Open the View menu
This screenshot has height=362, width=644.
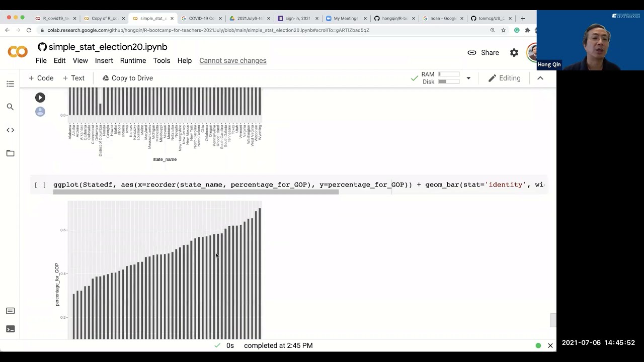pos(80,61)
